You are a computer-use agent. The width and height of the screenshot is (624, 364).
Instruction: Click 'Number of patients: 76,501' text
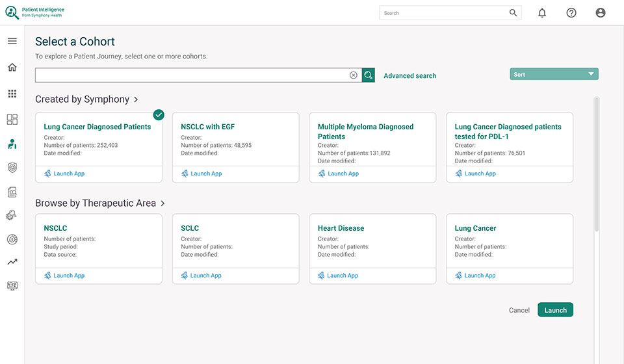(490, 153)
